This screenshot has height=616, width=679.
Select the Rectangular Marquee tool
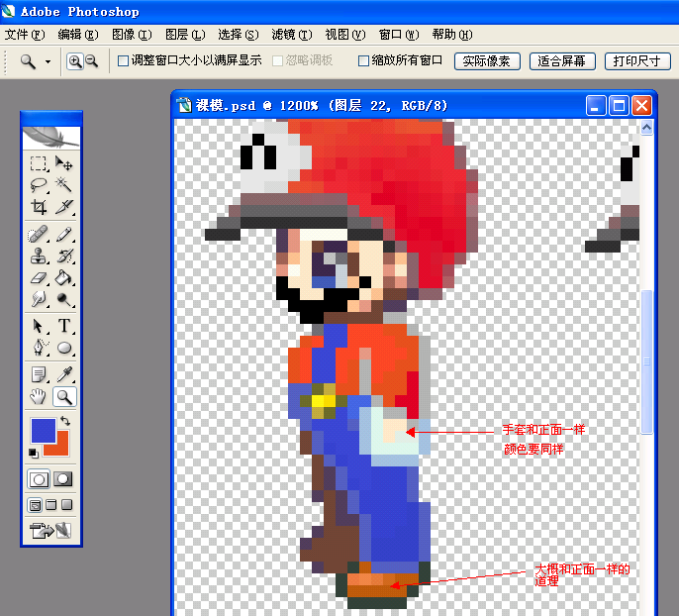point(38,163)
